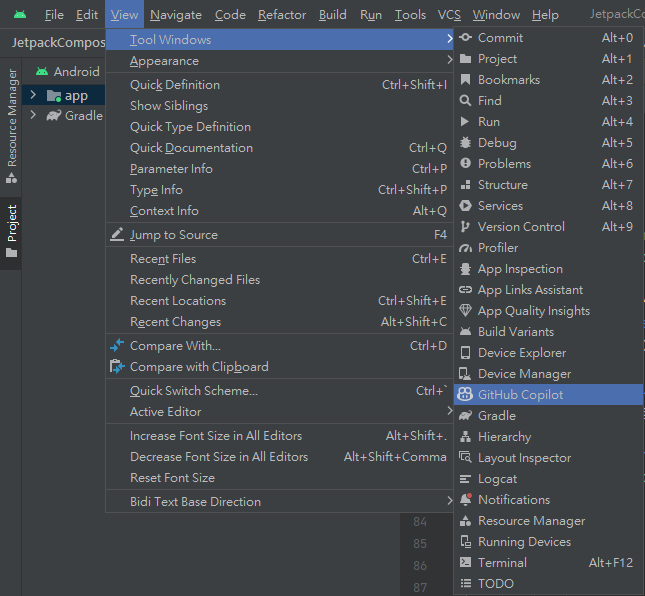Choose Parameter Info menu entry
Viewport: 645px width, 596px height.
(279, 169)
